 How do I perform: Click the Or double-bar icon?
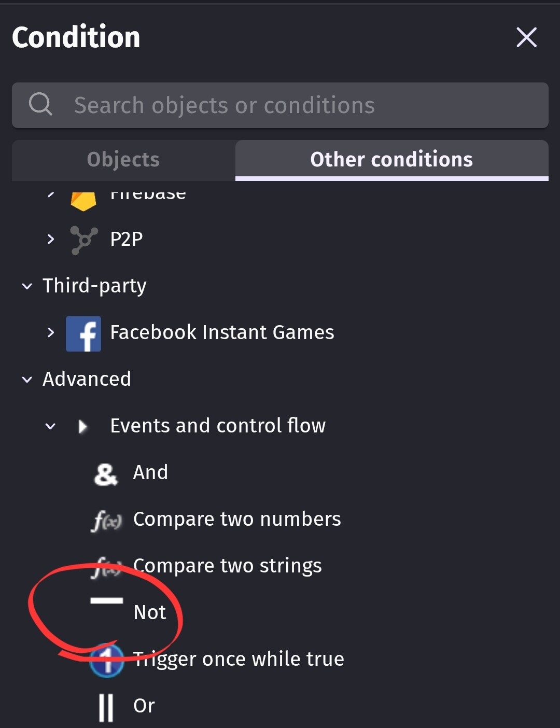tap(106, 707)
